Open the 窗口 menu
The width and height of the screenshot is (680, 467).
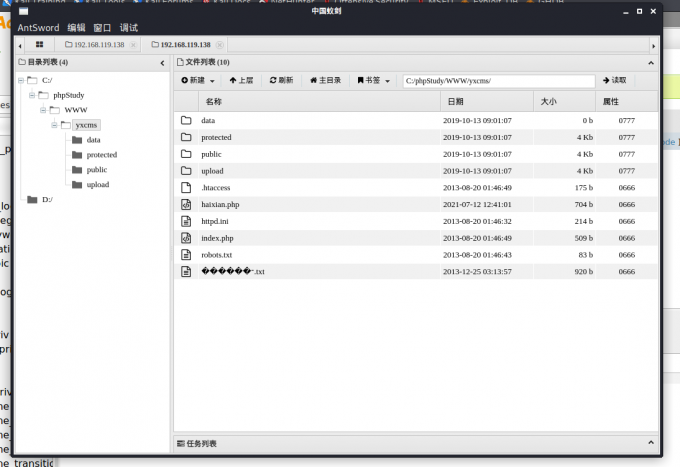102,28
